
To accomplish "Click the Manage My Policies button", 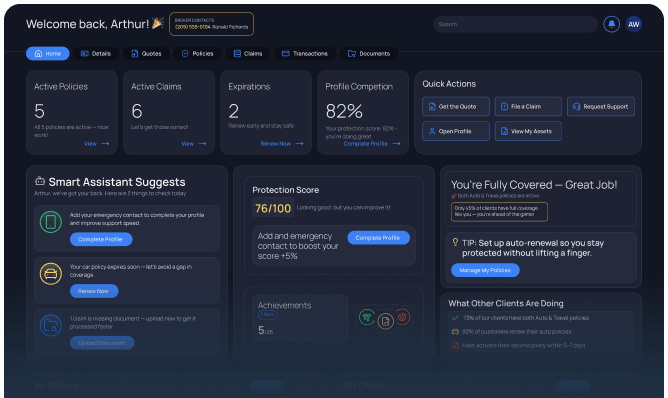I will coord(485,270).
